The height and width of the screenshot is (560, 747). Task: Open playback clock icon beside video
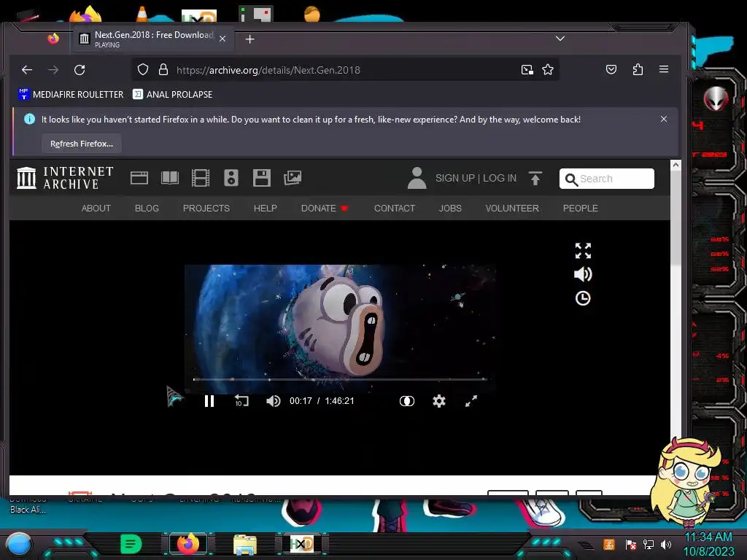583,298
